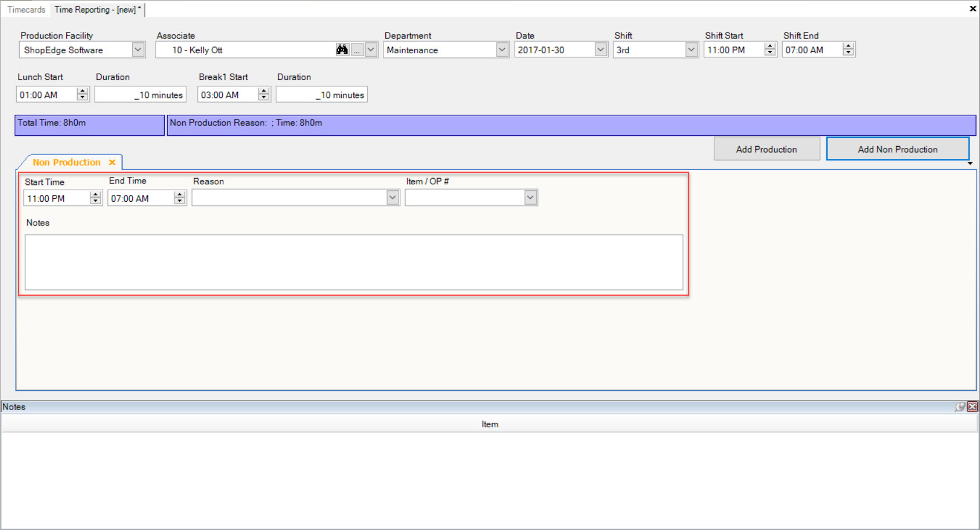Expand the Item / OP # dropdown
980x530 pixels.
[530, 198]
